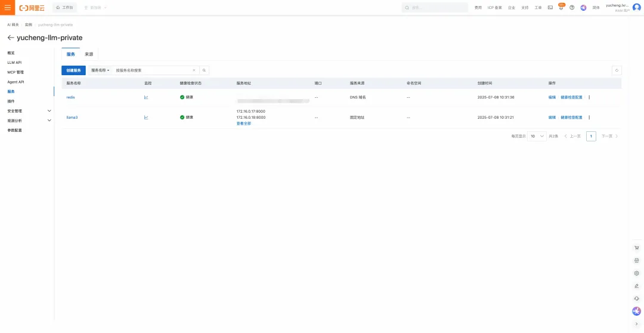Switch language via 简体

point(596,8)
